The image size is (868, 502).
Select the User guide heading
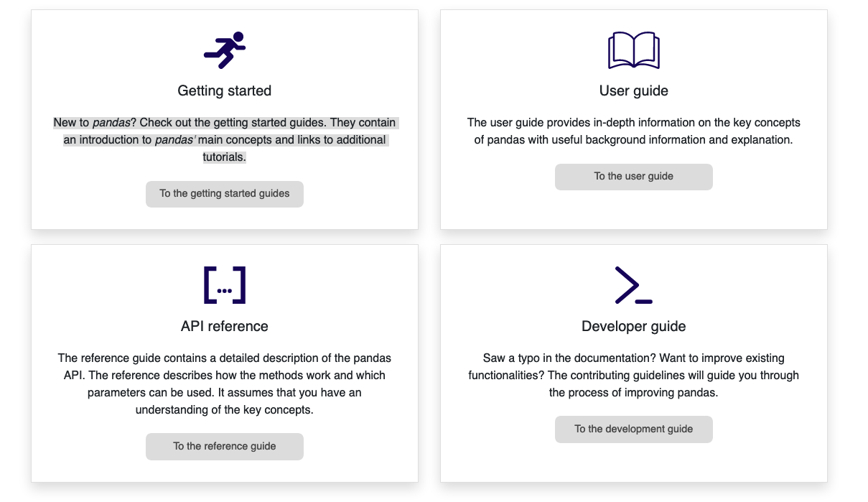pyautogui.click(x=634, y=91)
